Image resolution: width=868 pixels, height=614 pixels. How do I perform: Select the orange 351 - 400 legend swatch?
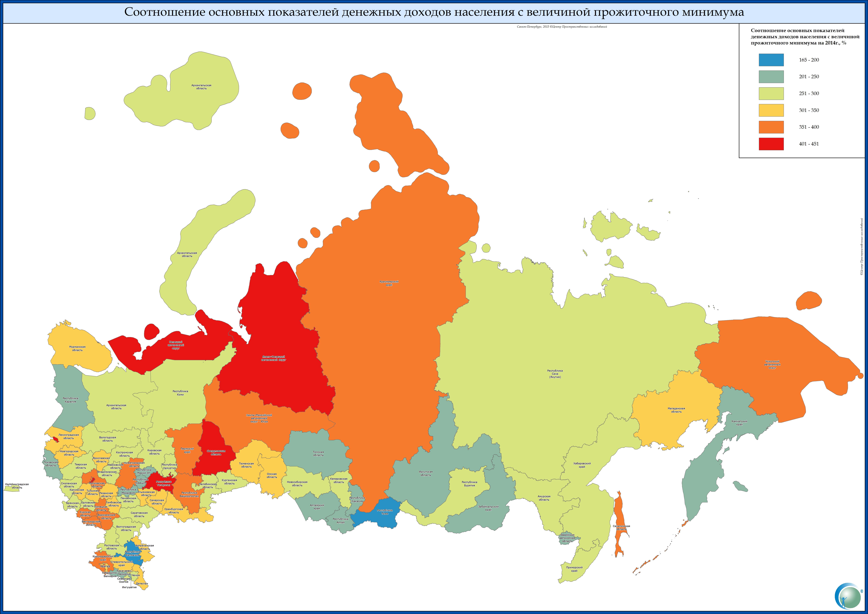click(x=771, y=127)
